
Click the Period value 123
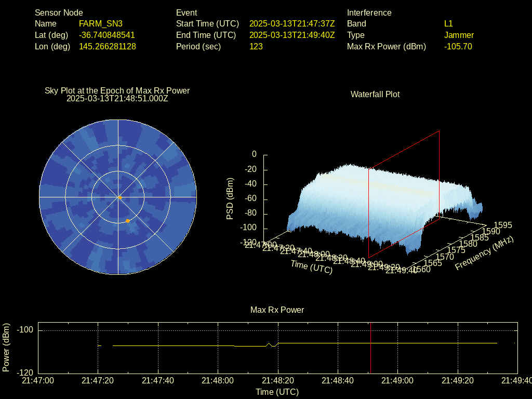coord(256,46)
